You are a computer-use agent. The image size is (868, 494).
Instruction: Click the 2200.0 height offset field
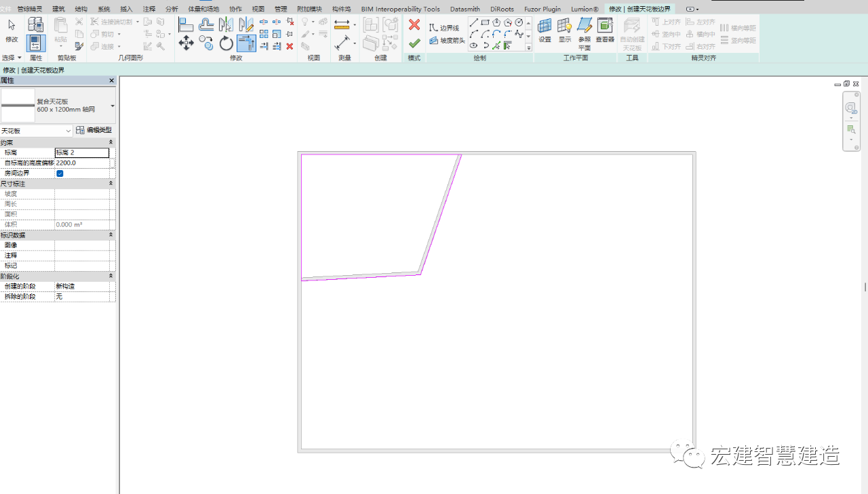coord(81,163)
